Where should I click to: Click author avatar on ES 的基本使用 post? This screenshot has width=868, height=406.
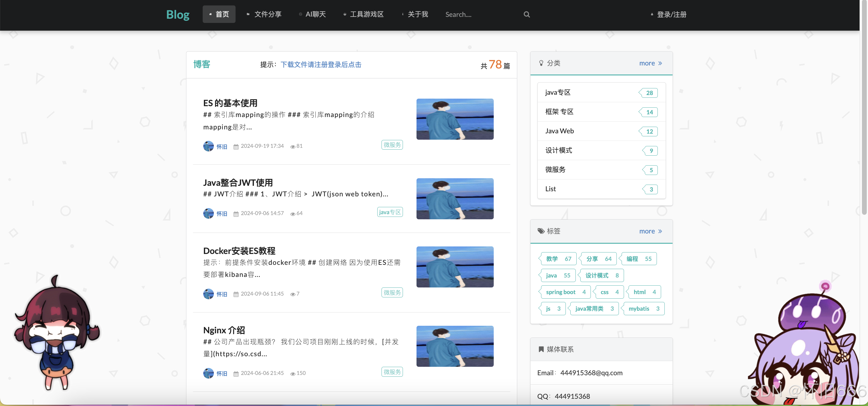click(x=208, y=146)
